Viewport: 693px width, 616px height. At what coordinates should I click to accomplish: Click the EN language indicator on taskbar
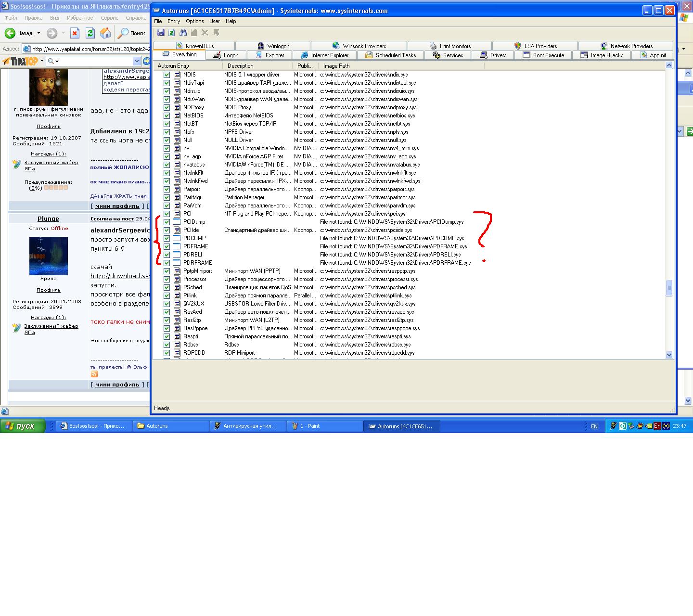click(x=594, y=426)
